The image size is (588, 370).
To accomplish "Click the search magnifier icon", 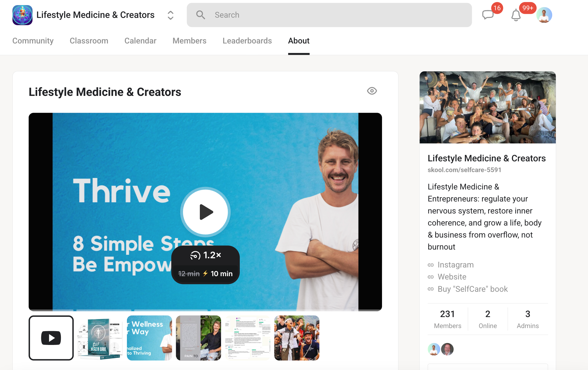I will coord(201,15).
